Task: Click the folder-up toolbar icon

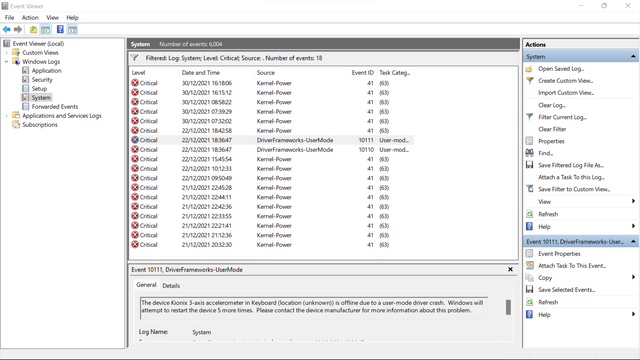Action: [33, 29]
